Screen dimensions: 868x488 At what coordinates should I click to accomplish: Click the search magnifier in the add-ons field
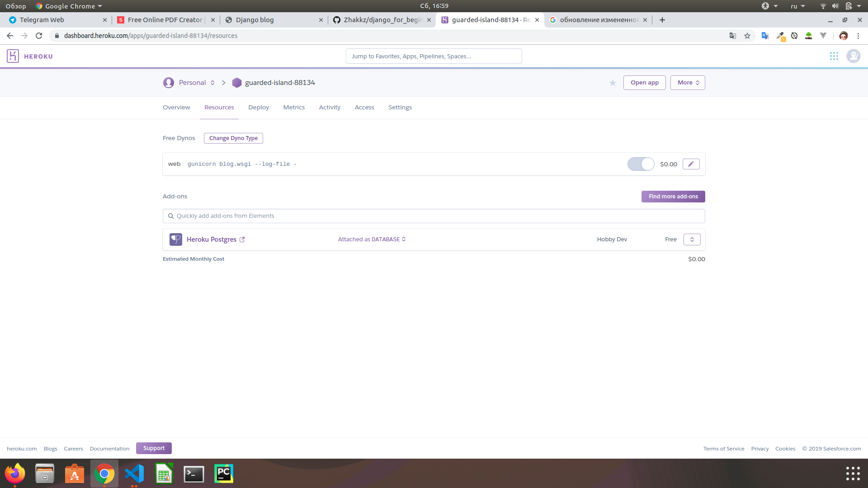coord(171,216)
